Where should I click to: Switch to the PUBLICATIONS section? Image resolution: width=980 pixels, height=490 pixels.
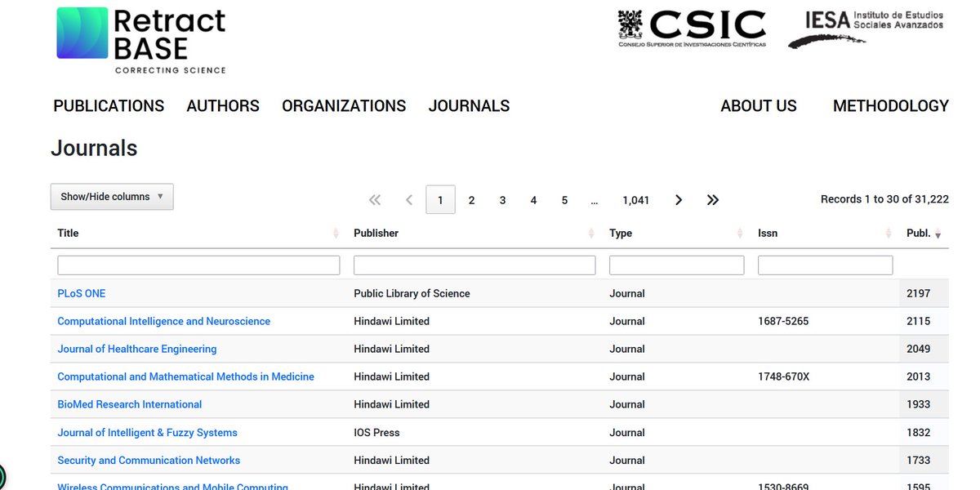pos(108,105)
